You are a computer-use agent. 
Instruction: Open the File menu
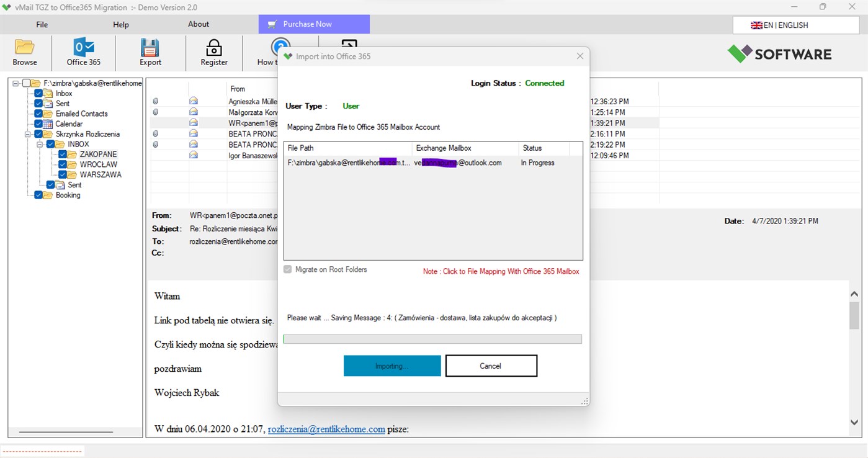pyautogui.click(x=42, y=24)
